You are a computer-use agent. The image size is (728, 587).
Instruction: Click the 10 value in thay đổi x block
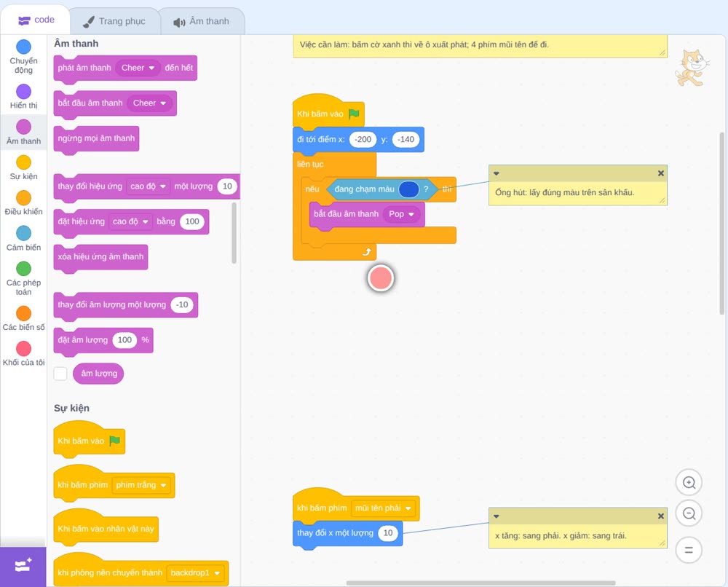388,532
